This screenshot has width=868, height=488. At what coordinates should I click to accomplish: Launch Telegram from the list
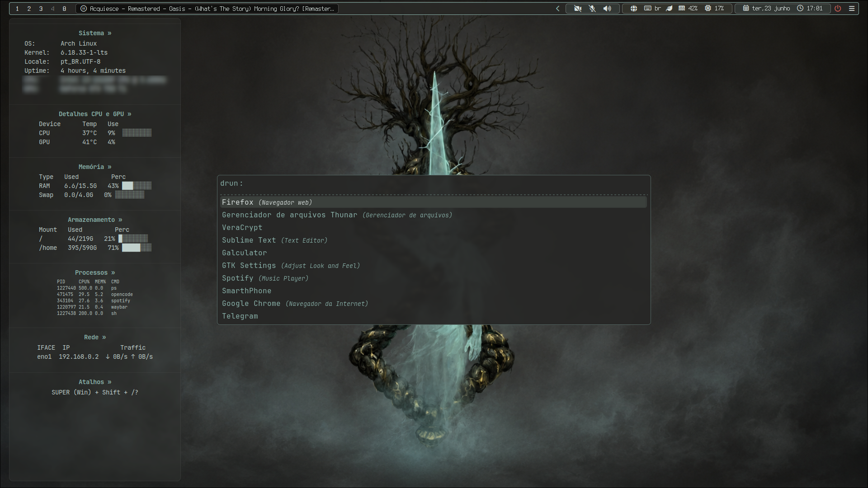pyautogui.click(x=433, y=316)
